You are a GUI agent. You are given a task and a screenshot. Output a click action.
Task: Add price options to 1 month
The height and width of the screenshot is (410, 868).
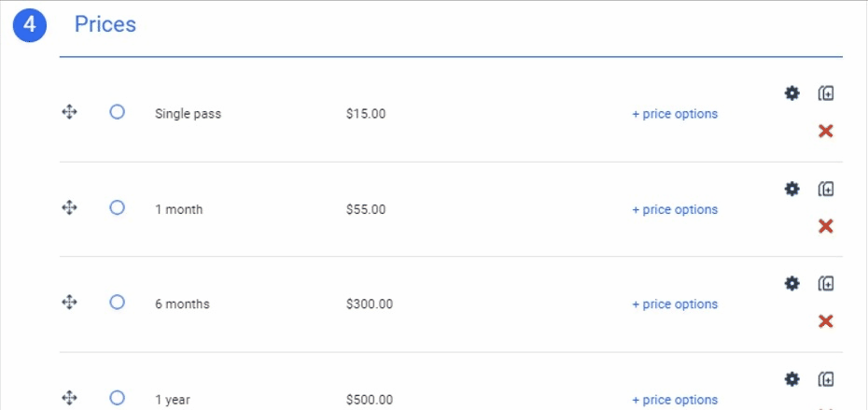click(x=675, y=209)
